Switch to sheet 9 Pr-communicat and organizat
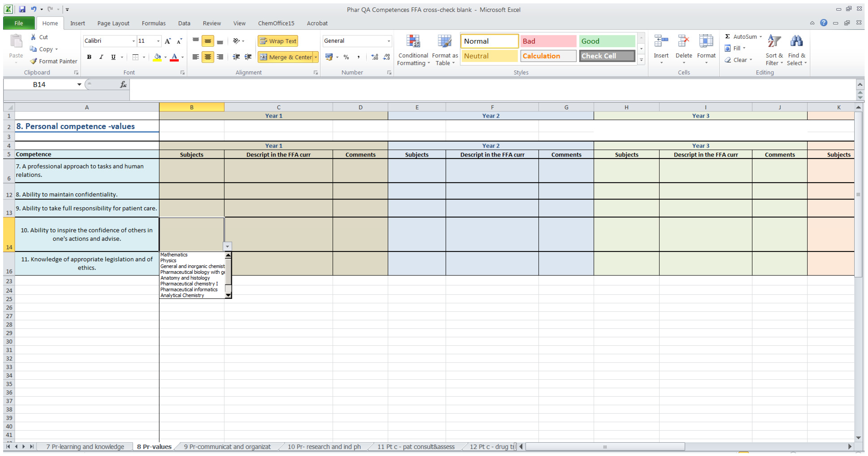The width and height of the screenshot is (868, 456). pyautogui.click(x=227, y=447)
